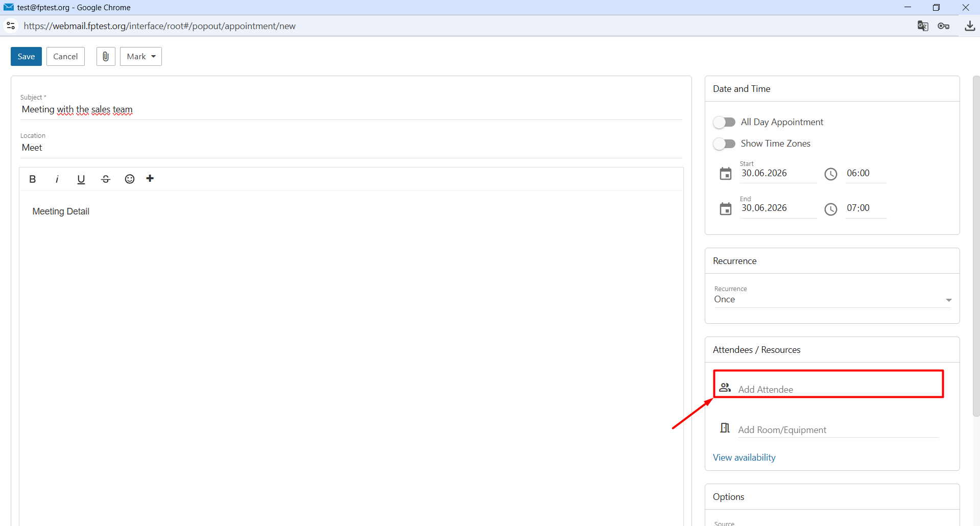
Task: Expand the Recurrence Once dropdown
Action: coord(832,299)
